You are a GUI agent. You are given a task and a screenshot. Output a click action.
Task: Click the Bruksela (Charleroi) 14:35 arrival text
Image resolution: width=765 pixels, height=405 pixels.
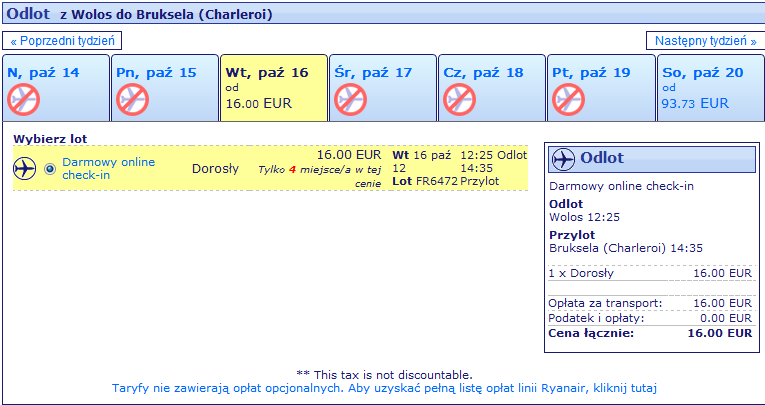626,248
